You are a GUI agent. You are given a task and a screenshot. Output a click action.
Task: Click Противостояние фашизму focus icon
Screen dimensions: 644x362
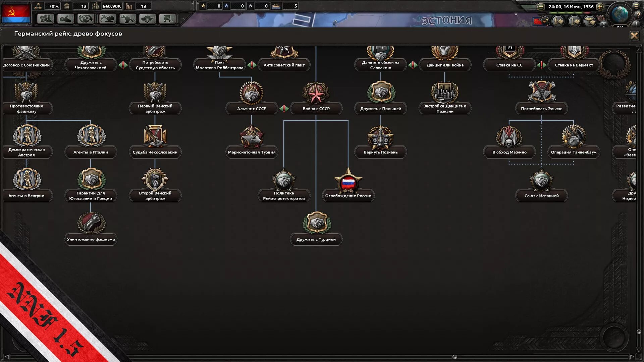pyautogui.click(x=26, y=92)
